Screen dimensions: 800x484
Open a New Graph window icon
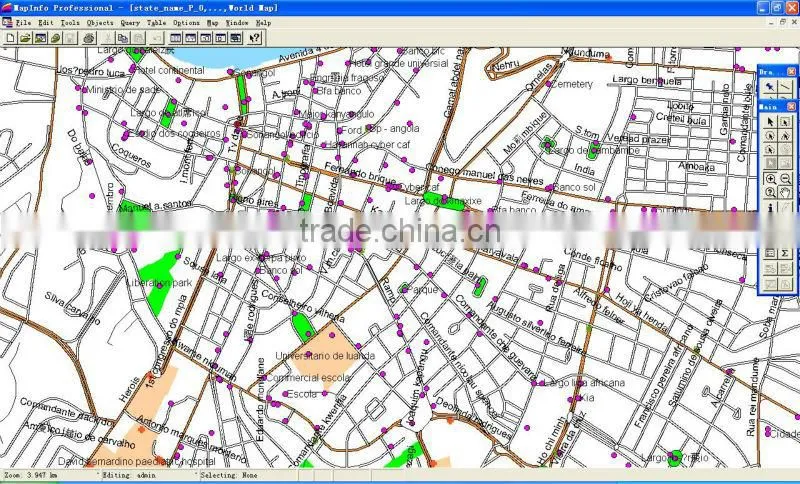[x=205, y=38]
